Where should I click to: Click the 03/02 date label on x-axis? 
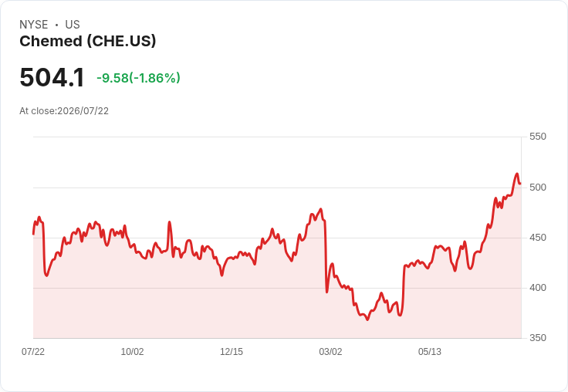330,351
